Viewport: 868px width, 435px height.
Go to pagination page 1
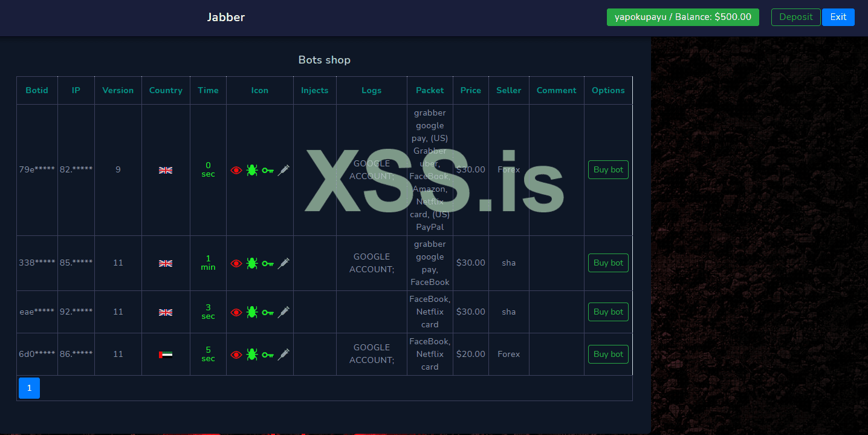click(29, 388)
